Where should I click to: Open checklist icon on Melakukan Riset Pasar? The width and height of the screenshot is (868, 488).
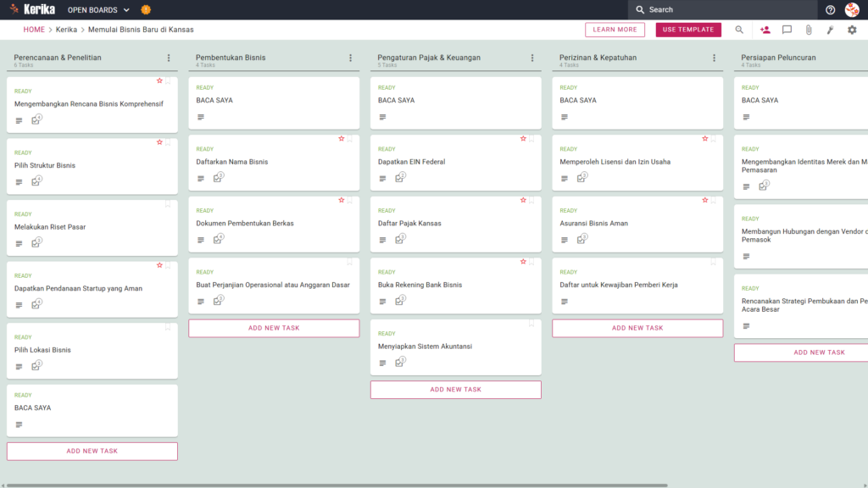pyautogui.click(x=36, y=242)
